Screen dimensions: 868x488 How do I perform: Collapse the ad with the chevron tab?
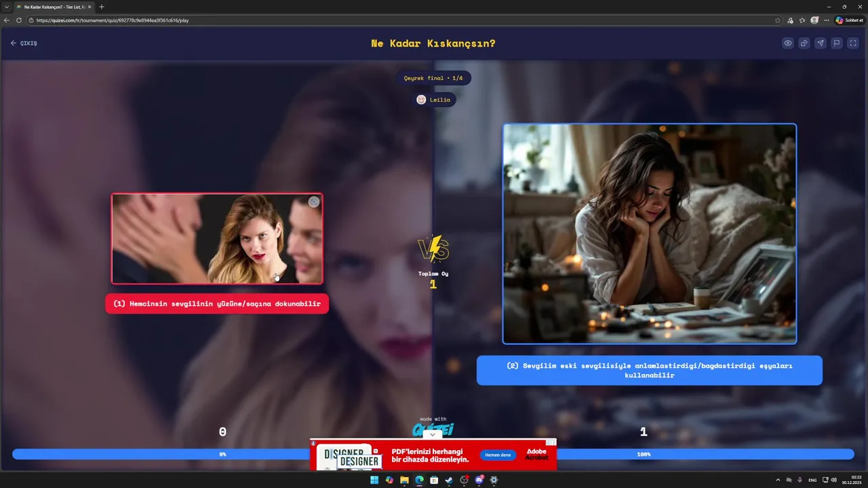(433, 434)
